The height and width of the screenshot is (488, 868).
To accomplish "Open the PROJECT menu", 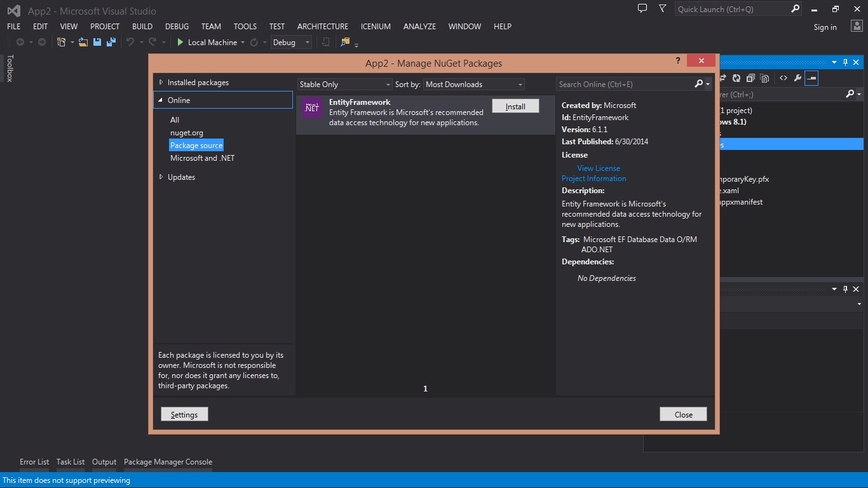I will coord(105,27).
